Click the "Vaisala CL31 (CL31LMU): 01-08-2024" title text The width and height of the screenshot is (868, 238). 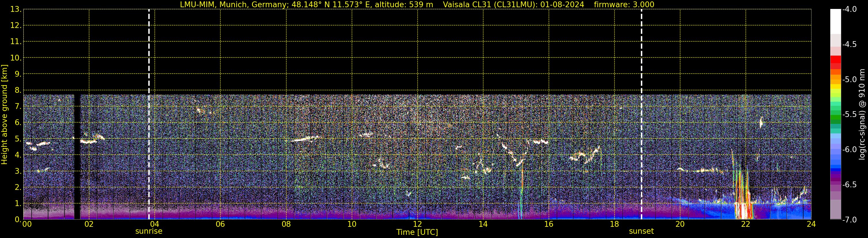tap(513, 5)
